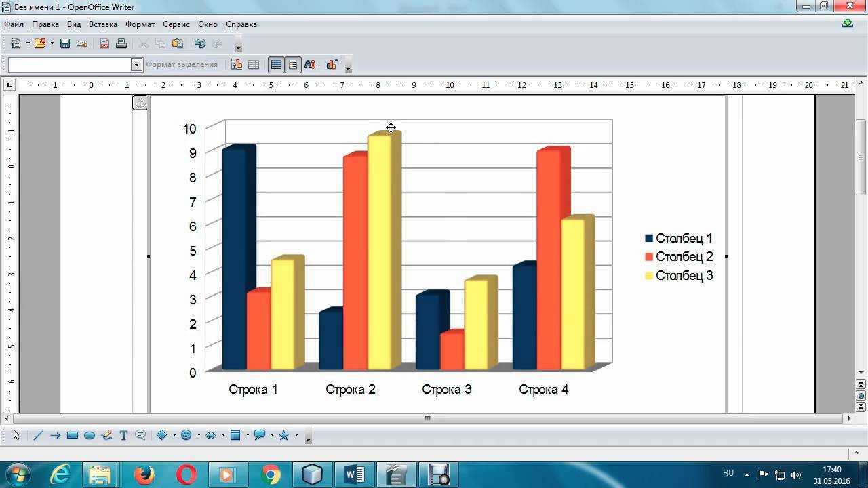Click the send document by e-mail icon
Viewport: 868px width, 488px height.
[x=82, y=43]
